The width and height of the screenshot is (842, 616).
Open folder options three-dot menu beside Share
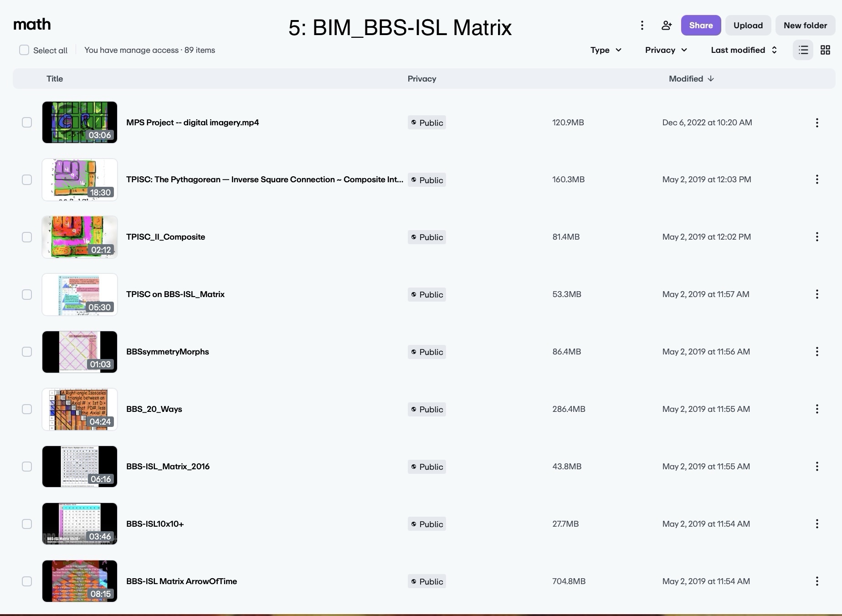[x=642, y=26]
